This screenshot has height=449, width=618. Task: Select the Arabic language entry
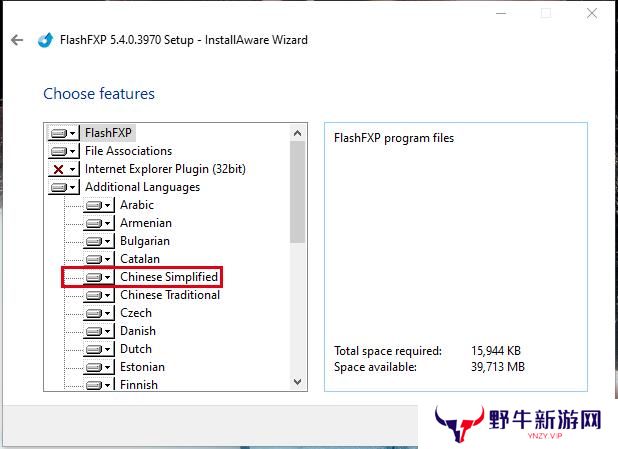137,205
